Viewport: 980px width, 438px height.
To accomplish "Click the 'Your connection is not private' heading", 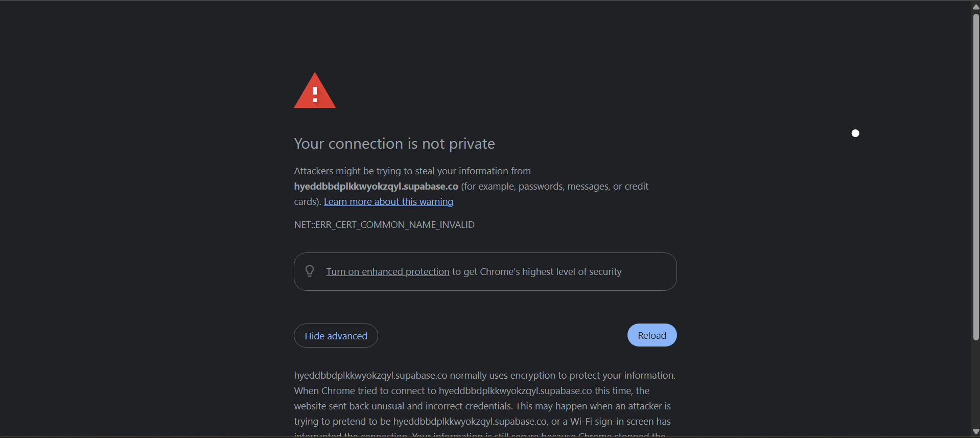I will pos(394,144).
